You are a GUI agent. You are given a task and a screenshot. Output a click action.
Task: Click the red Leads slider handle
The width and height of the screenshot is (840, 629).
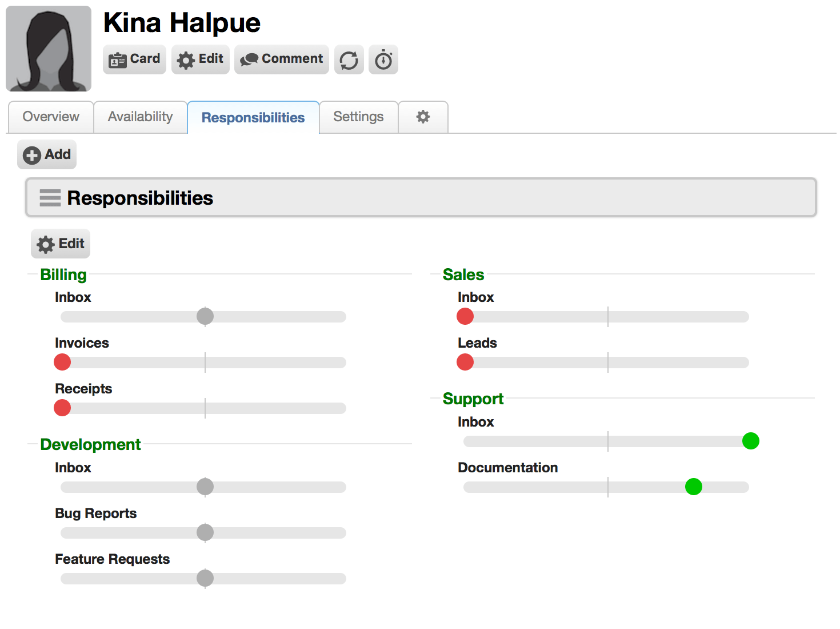point(465,362)
